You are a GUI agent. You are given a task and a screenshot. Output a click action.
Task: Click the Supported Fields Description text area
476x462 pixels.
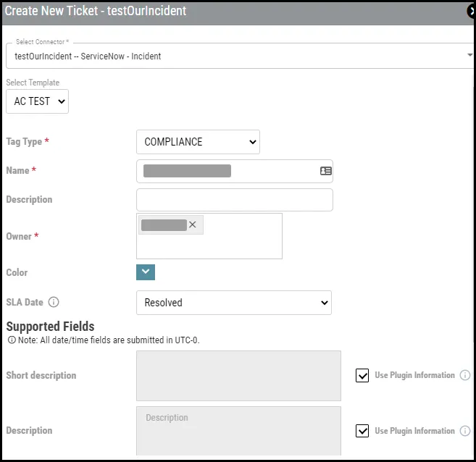(238, 431)
